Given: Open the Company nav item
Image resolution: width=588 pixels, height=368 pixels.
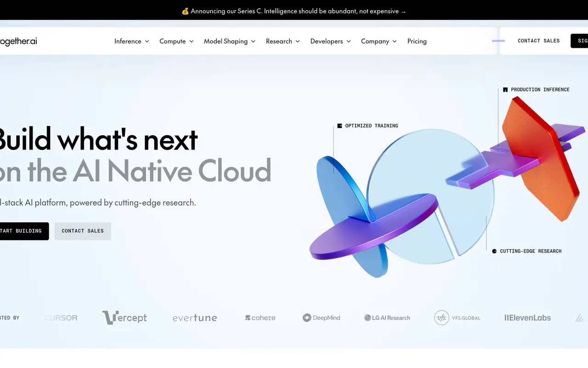Looking at the screenshot, I should [x=379, y=41].
